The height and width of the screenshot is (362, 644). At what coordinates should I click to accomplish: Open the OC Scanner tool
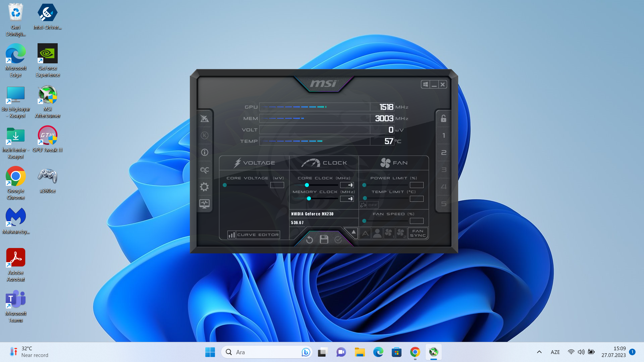pos(204,170)
